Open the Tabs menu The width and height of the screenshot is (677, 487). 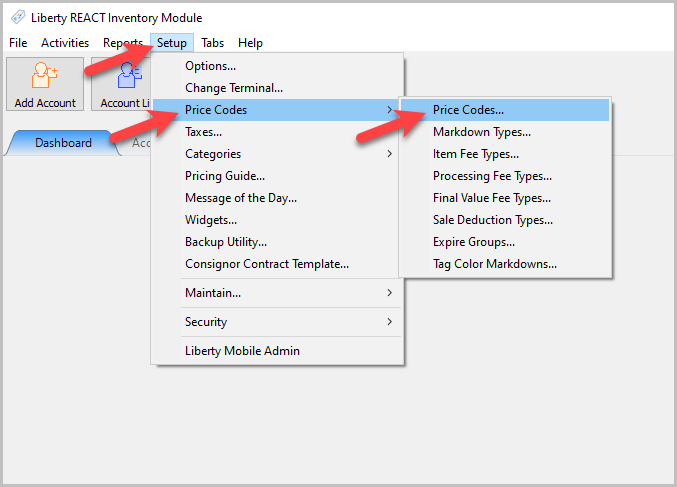coord(212,43)
